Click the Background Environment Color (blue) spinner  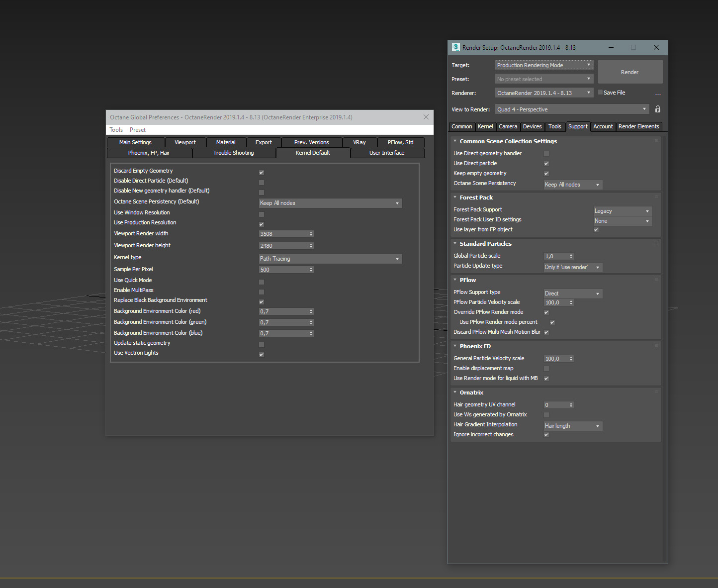[311, 333]
